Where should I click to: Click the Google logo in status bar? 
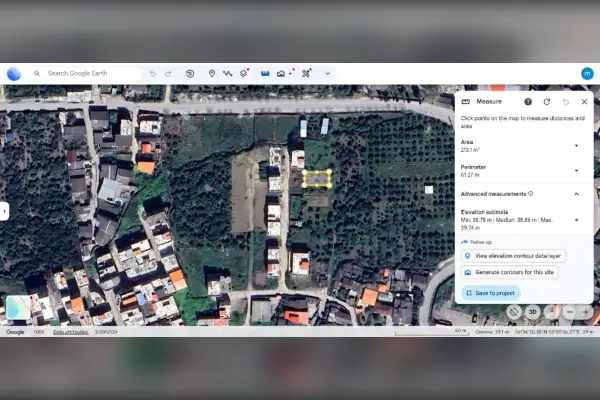pyautogui.click(x=15, y=332)
